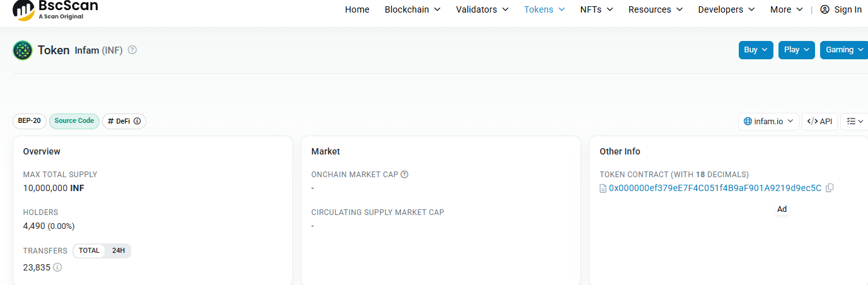Click the BscScan logo icon
Image resolution: width=868 pixels, height=285 pixels.
pos(24,9)
